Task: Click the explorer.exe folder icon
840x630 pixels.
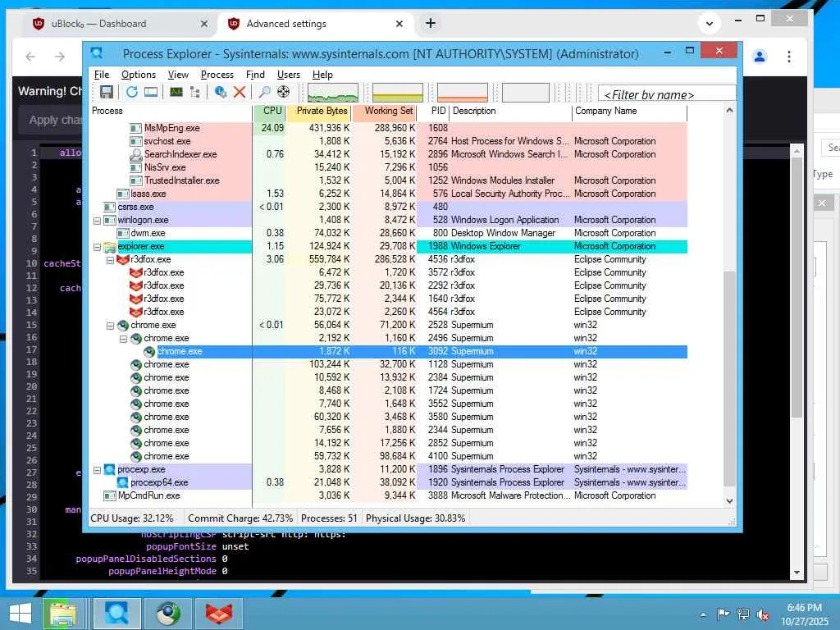Action: (110, 246)
